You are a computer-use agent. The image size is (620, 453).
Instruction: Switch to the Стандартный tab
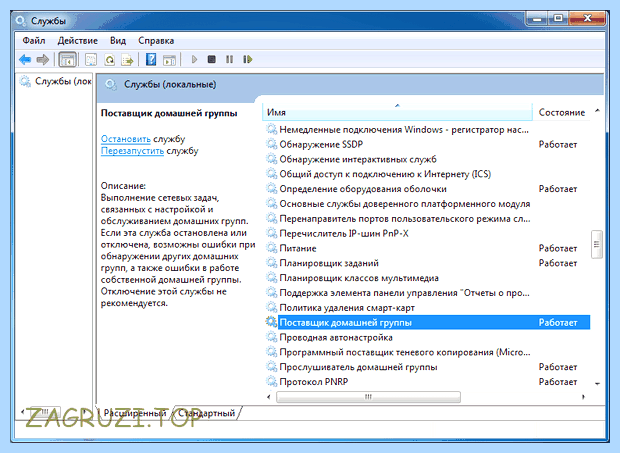coord(206,413)
